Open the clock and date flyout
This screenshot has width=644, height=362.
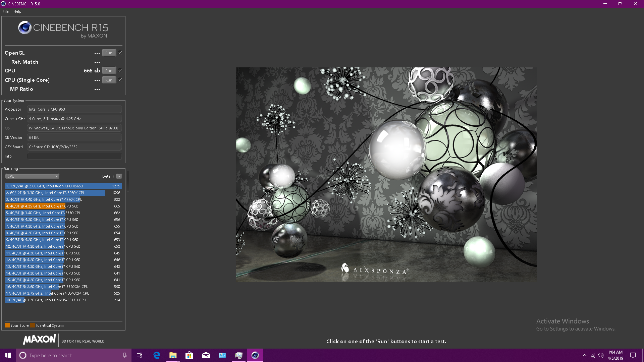pyautogui.click(x=615, y=355)
